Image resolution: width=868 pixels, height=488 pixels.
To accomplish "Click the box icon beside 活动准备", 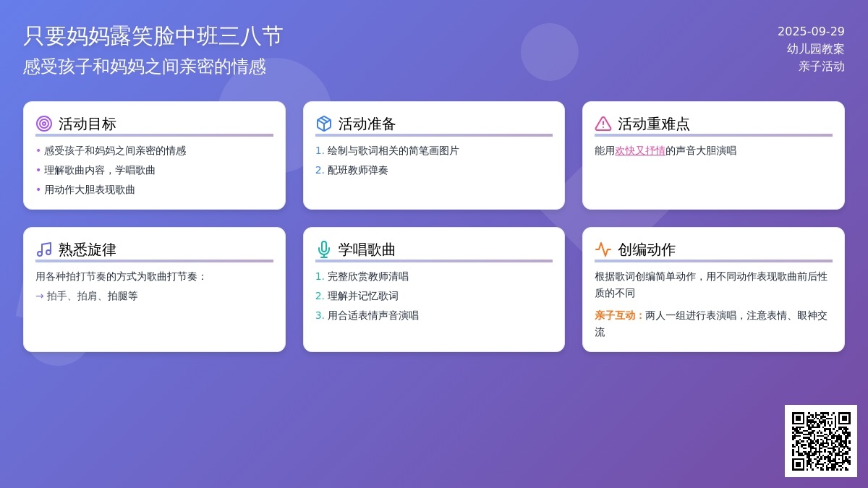I will 324,124.
